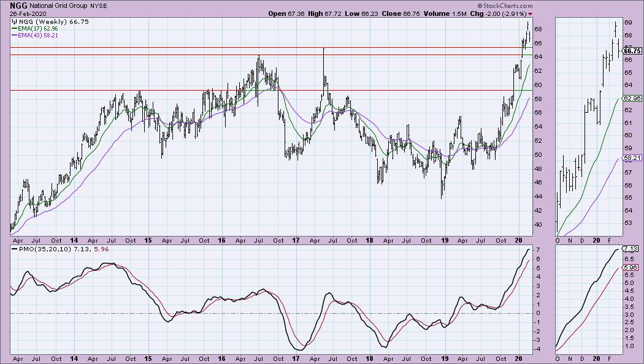Viewport: 644px width, 364px height.
Task: Click the 14 year label on price axis
Action: [x=74, y=240]
